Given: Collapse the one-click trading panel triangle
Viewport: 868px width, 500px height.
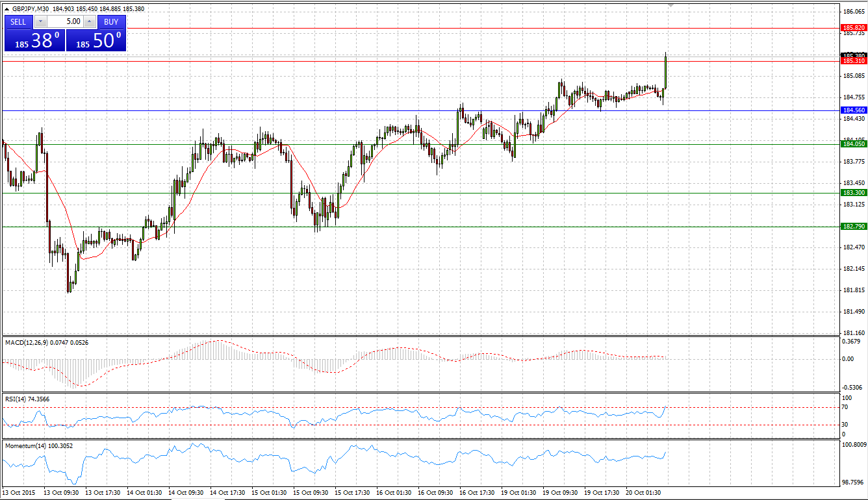Looking at the screenshot, I should click(x=6, y=9).
